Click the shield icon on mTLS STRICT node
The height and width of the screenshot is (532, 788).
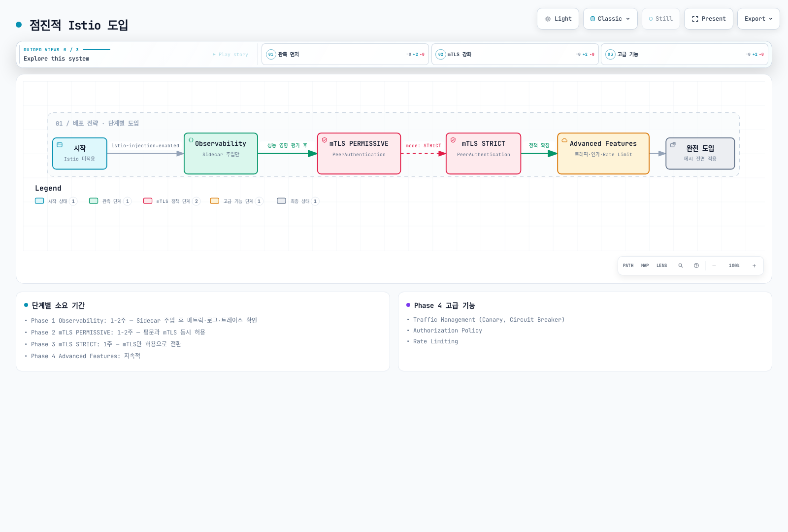[x=453, y=140]
